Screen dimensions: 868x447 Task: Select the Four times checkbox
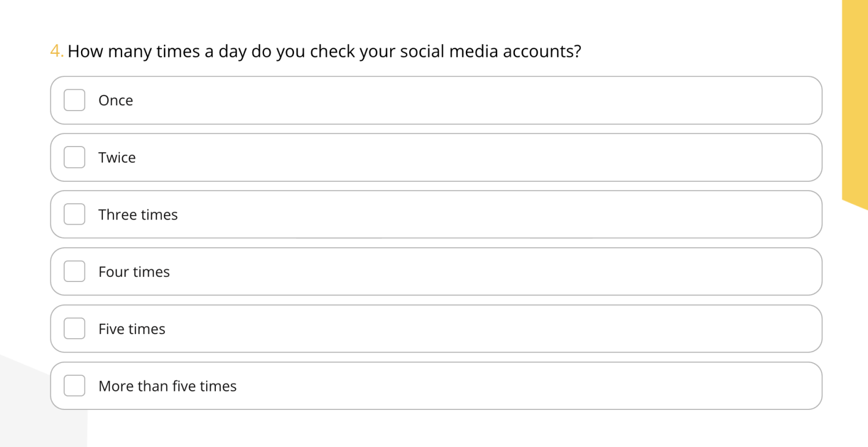(x=74, y=272)
